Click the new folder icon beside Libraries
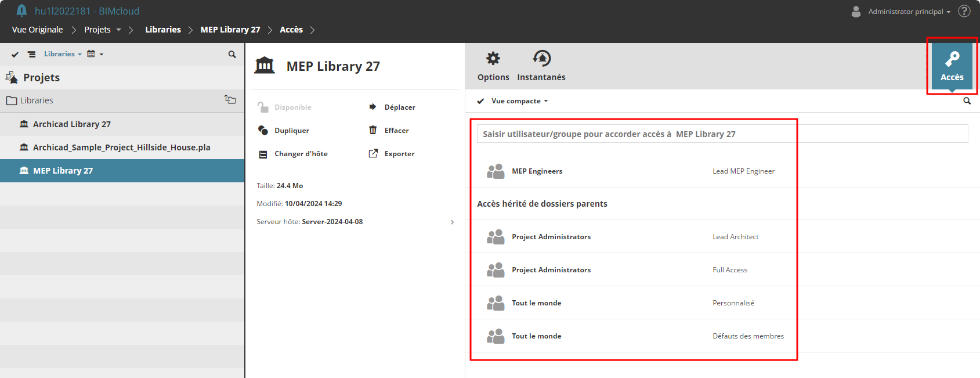 (x=230, y=100)
